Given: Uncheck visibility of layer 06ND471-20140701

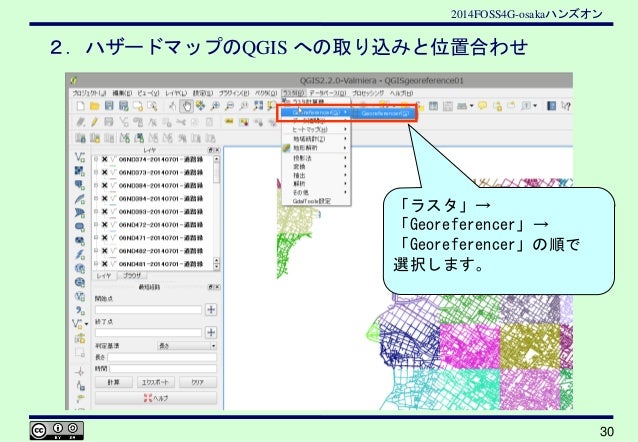Looking at the screenshot, I should click(105, 238).
